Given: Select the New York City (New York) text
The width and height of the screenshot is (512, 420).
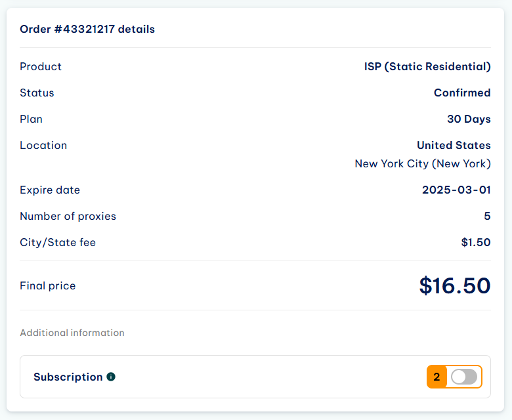Looking at the screenshot, I should coord(423,163).
